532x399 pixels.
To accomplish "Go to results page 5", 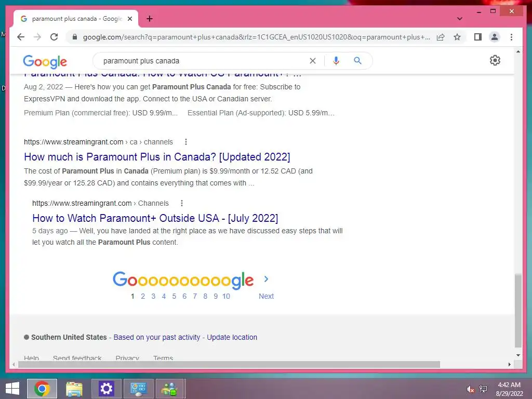I will point(174,296).
